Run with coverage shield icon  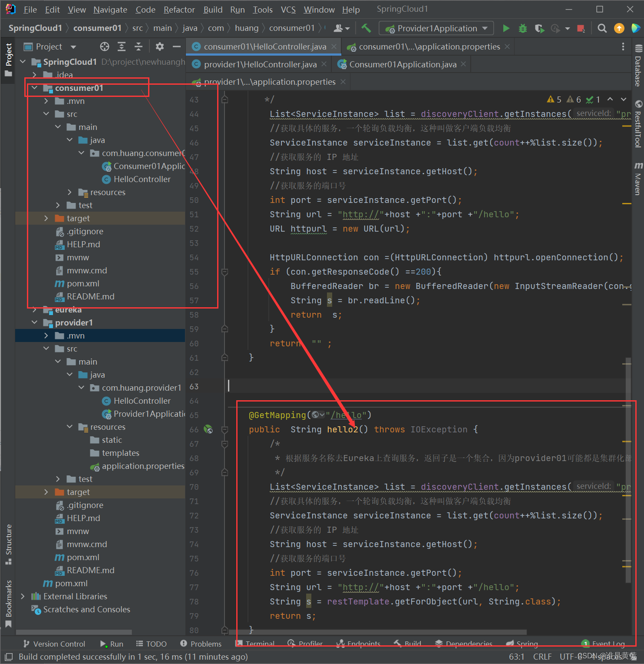(x=539, y=28)
